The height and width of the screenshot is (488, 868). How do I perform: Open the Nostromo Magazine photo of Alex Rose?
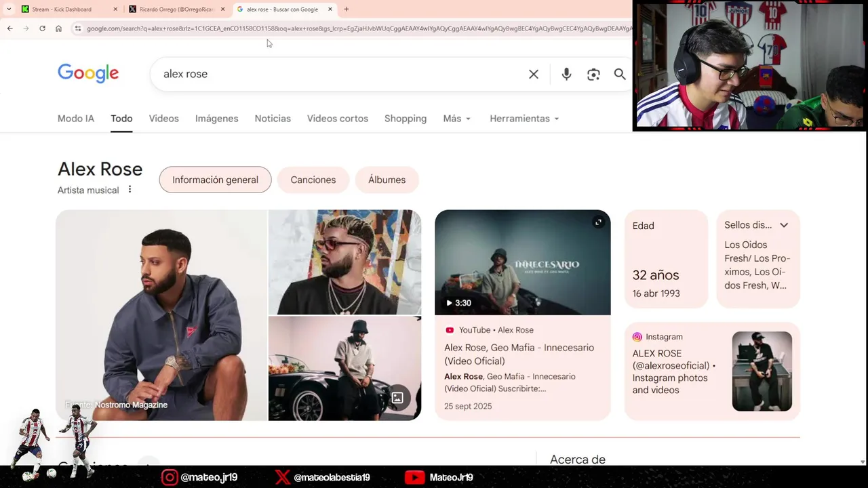tap(161, 315)
